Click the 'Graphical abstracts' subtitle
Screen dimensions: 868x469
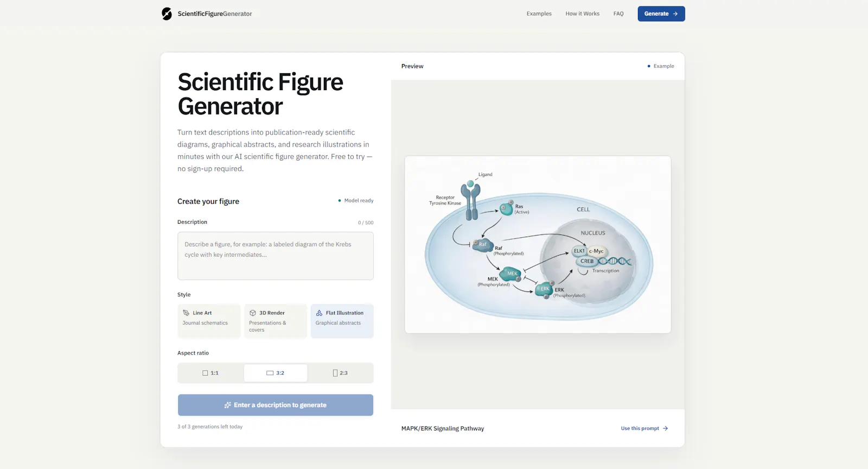(x=338, y=323)
